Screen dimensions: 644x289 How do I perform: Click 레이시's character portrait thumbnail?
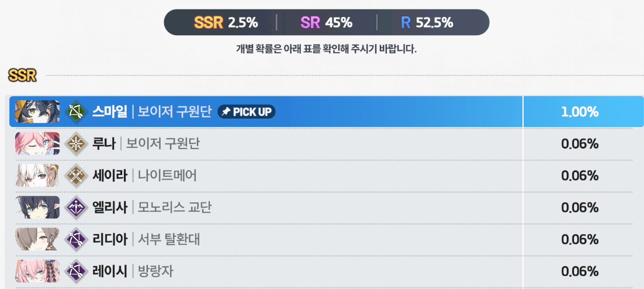[x=37, y=271]
